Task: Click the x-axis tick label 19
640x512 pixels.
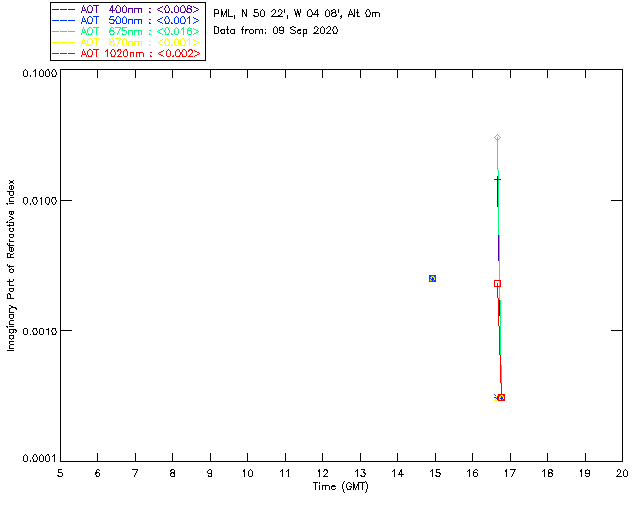Action: coord(585,473)
